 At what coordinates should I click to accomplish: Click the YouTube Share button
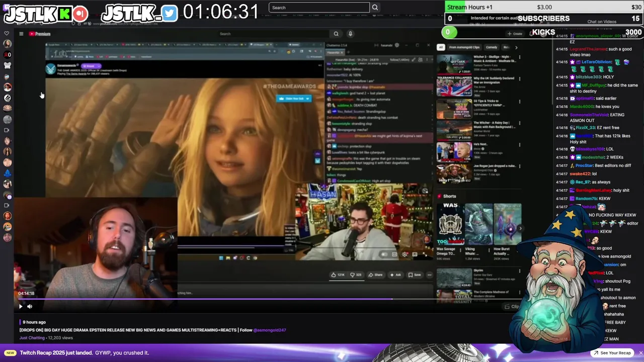pos(375,275)
